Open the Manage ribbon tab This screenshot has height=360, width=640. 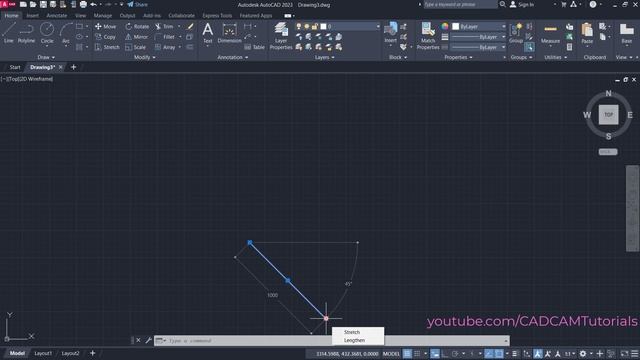coord(103,16)
